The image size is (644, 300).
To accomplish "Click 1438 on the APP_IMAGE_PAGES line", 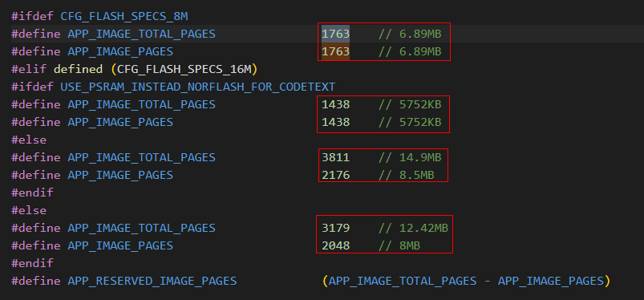I will (335, 122).
